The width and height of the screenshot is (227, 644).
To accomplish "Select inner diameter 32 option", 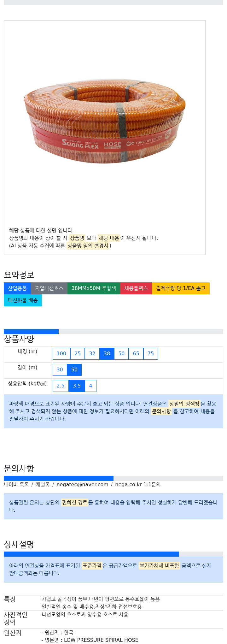I will click(x=92, y=354).
